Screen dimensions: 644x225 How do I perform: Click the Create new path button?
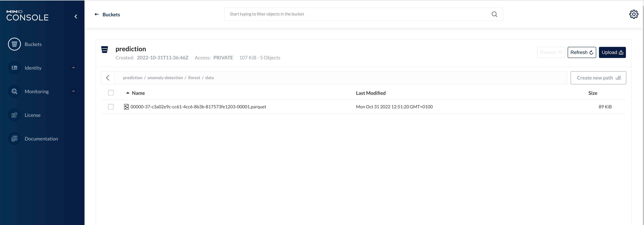pos(598,78)
